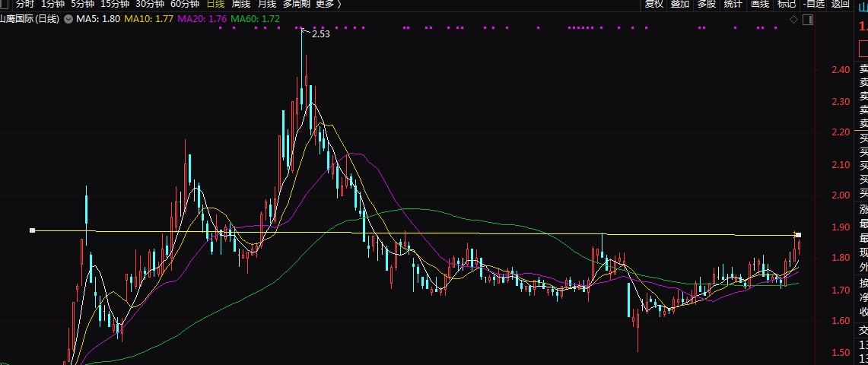This screenshot has height=365, width=868.
Task: Open the 画线 drawing tools
Action: coord(759,5)
